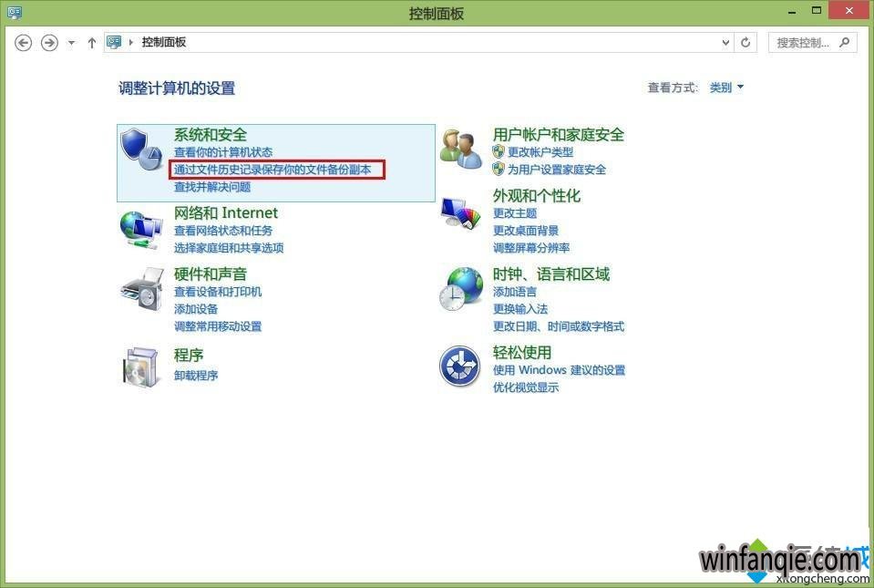The height and width of the screenshot is (588, 874).
Task: Go back with the left arrow button
Action: point(23,42)
